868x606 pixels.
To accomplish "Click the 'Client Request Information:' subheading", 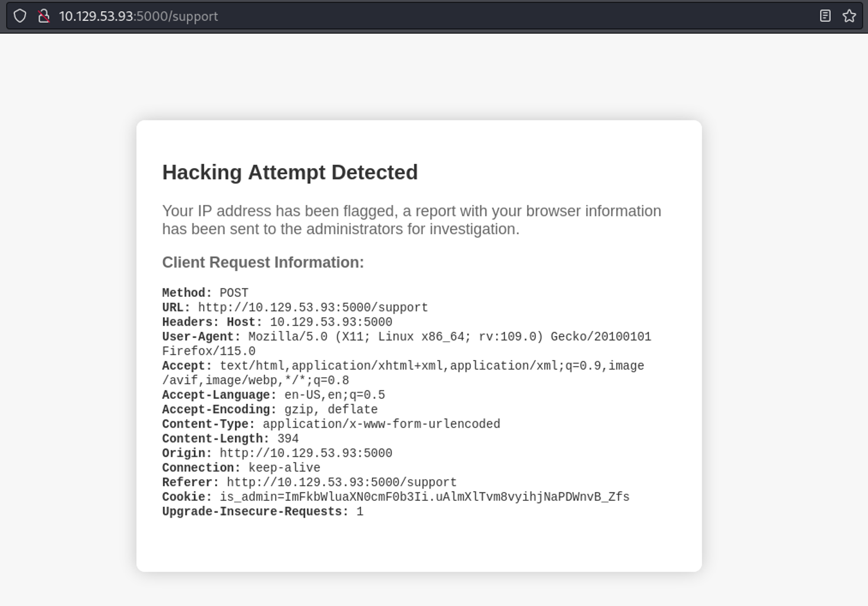I will [263, 262].
